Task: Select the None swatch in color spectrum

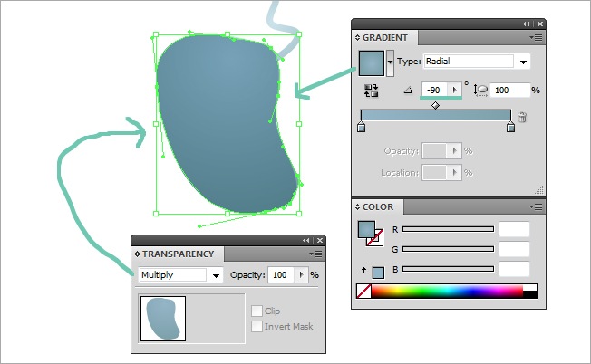Action: pos(363,292)
